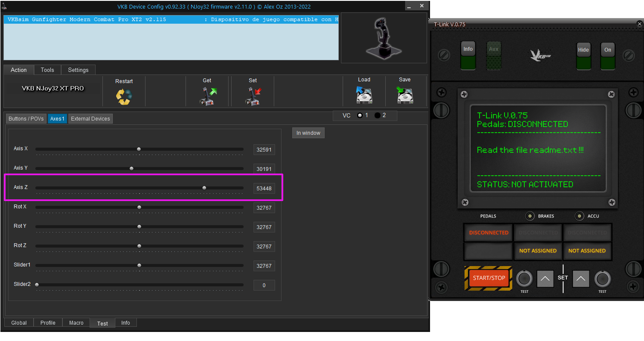Click the Axis Z slider handle
This screenshot has height=341, width=644.
204,188
